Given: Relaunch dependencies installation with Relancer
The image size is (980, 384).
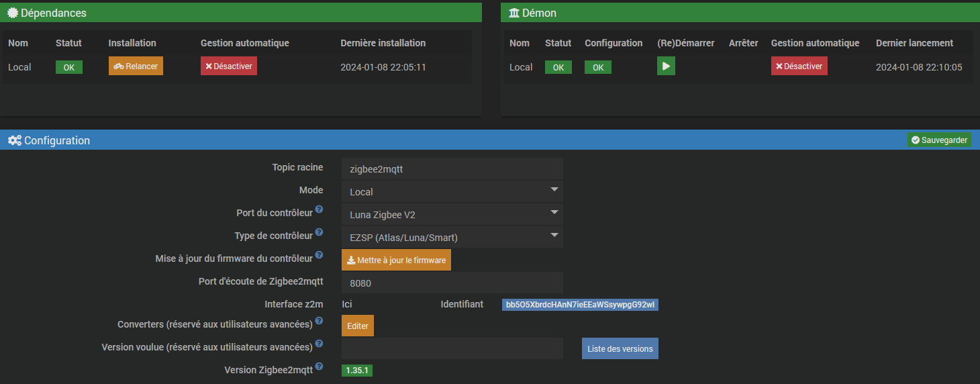Looking at the screenshot, I should [136, 66].
